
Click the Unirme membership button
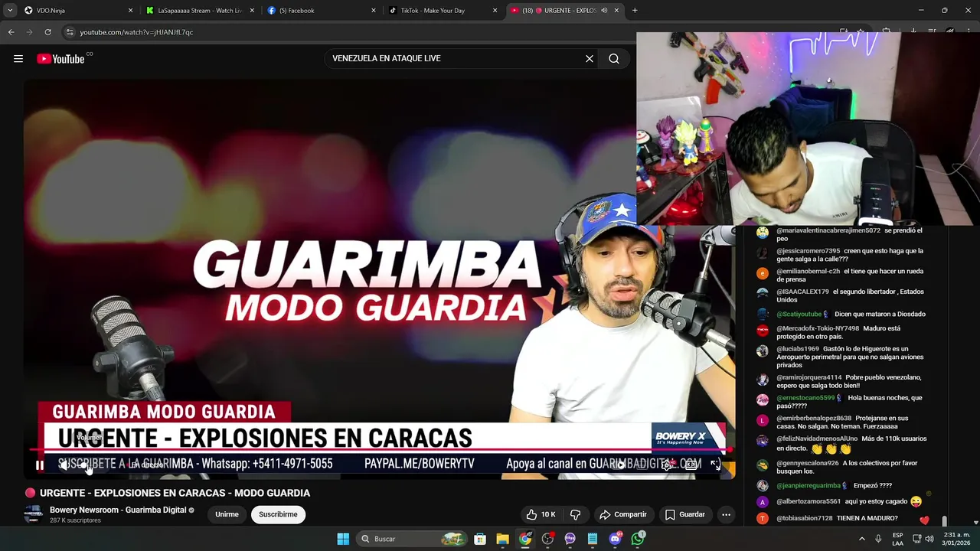(227, 514)
